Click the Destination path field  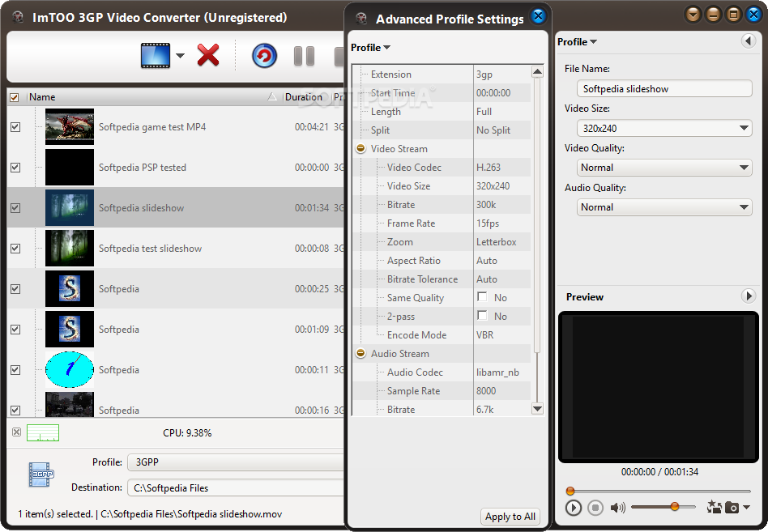[x=236, y=488]
